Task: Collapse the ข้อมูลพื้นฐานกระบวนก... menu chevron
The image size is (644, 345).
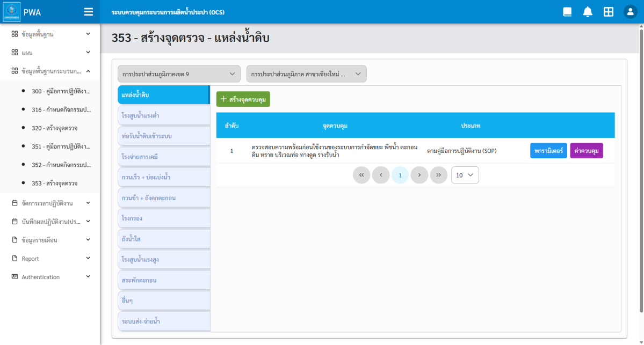Action: 88,71
